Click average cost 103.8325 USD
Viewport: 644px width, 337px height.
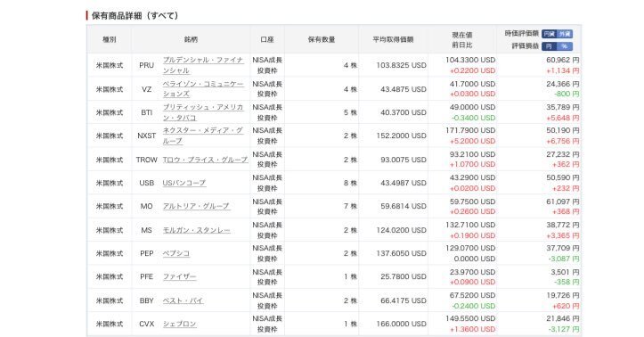point(401,65)
